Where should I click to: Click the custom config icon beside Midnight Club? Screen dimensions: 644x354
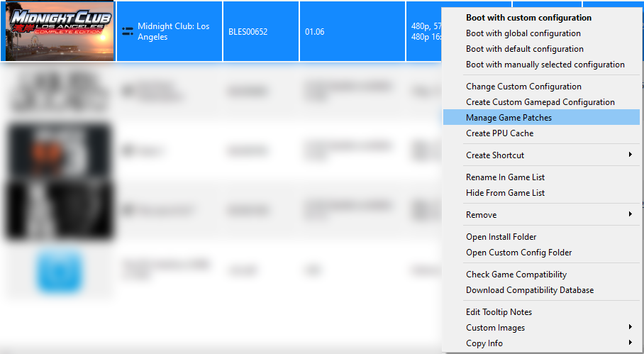point(128,31)
